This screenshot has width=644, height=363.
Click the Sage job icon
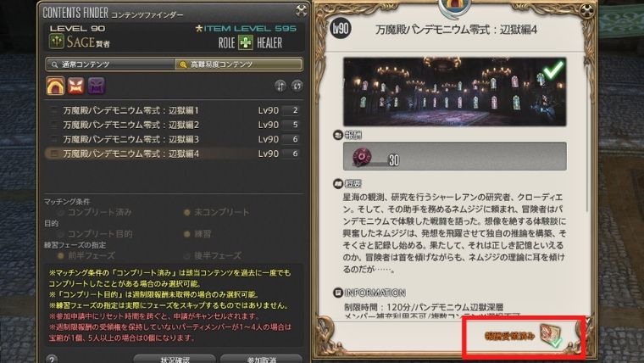click(x=56, y=42)
